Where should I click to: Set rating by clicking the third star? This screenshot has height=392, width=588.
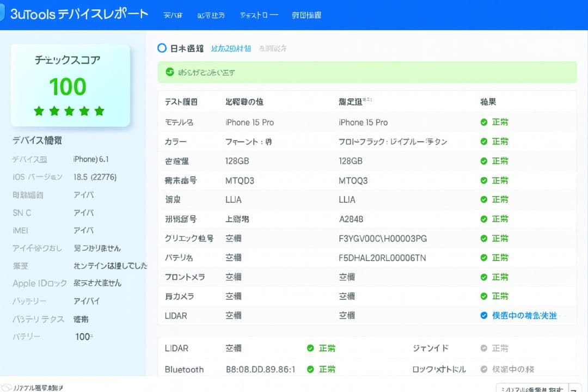(69, 111)
